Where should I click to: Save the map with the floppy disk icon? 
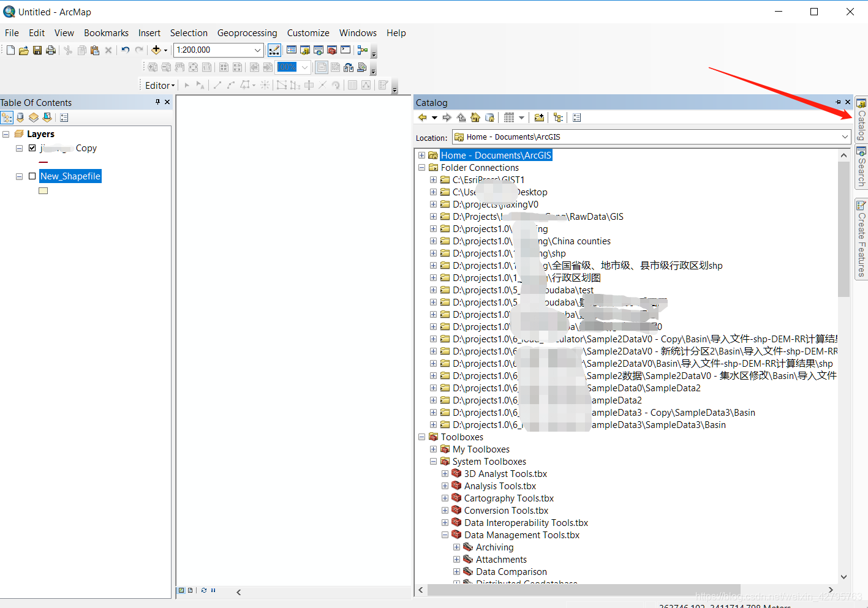tap(37, 50)
